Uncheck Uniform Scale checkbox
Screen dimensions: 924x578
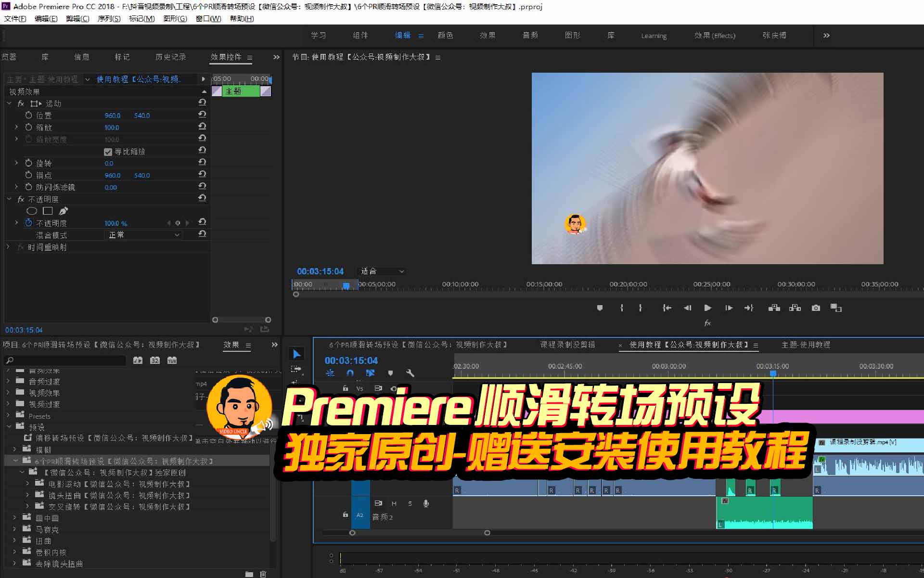pos(108,152)
